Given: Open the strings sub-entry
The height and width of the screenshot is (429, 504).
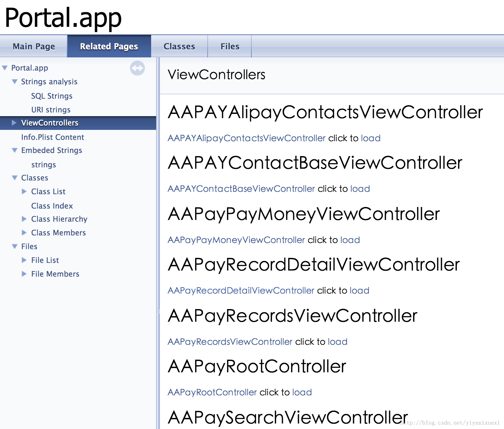Looking at the screenshot, I should tap(44, 165).
